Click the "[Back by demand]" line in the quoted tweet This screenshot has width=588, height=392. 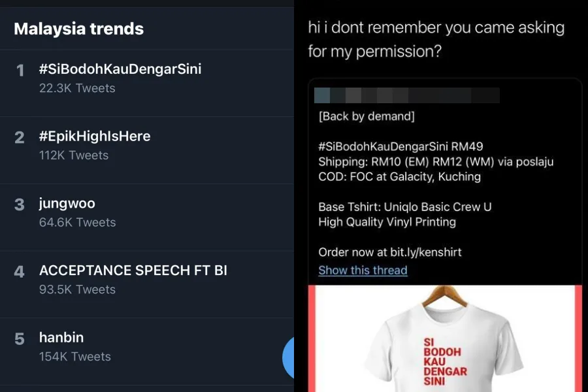click(366, 116)
